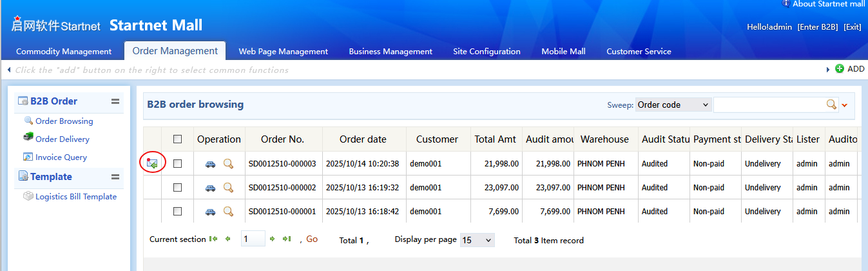
Task: Open the Site Configuration tab
Action: [x=487, y=52]
